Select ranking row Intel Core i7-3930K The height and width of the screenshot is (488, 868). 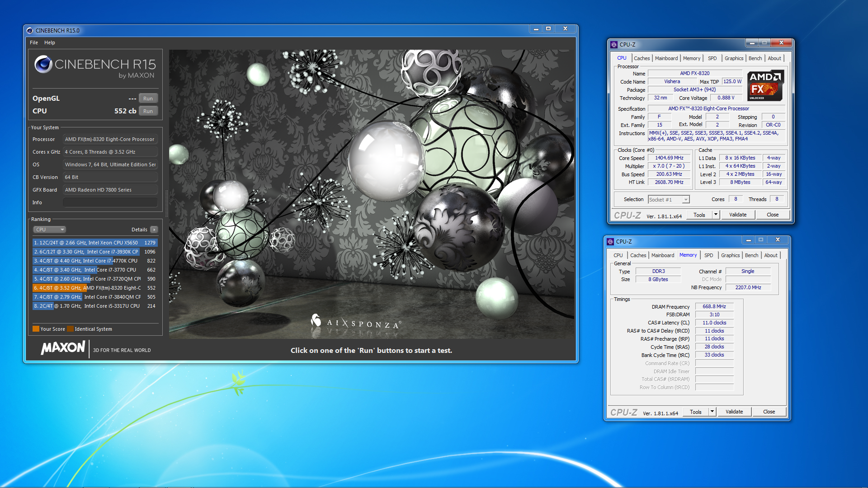click(x=95, y=252)
